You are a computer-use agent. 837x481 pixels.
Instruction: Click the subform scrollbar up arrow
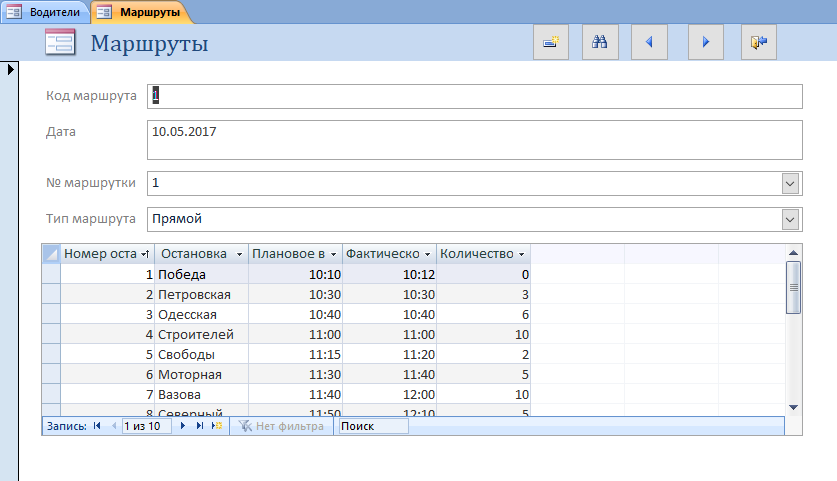[x=793, y=253]
